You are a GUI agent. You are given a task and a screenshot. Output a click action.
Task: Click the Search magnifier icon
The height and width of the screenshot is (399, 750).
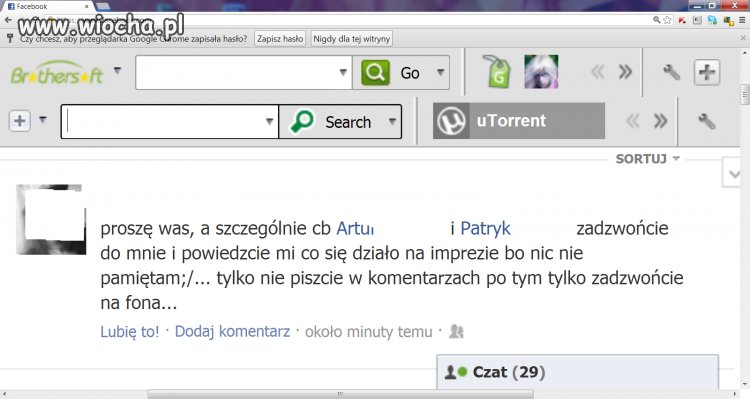[302, 122]
